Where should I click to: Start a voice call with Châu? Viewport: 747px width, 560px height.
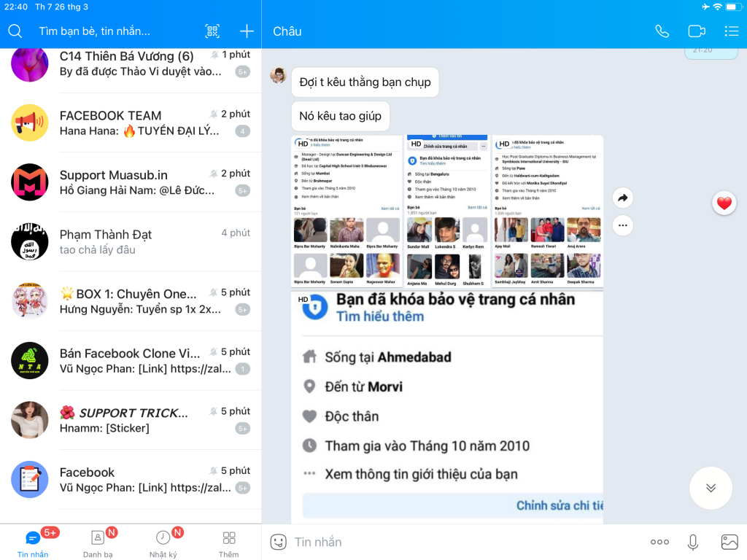(662, 31)
